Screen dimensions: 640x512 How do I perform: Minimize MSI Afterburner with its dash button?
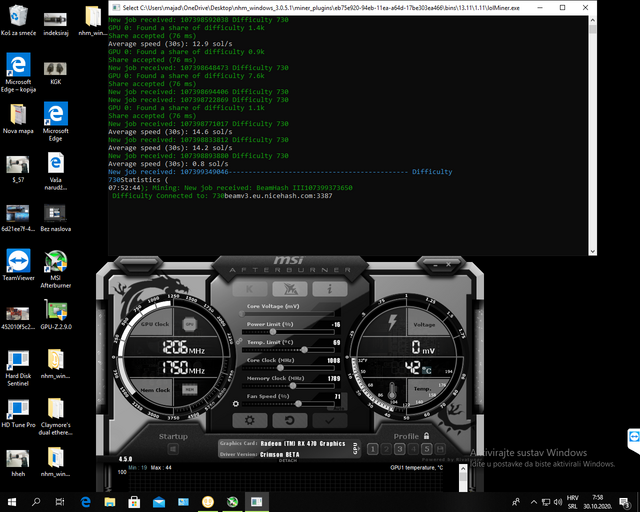tap(435, 265)
